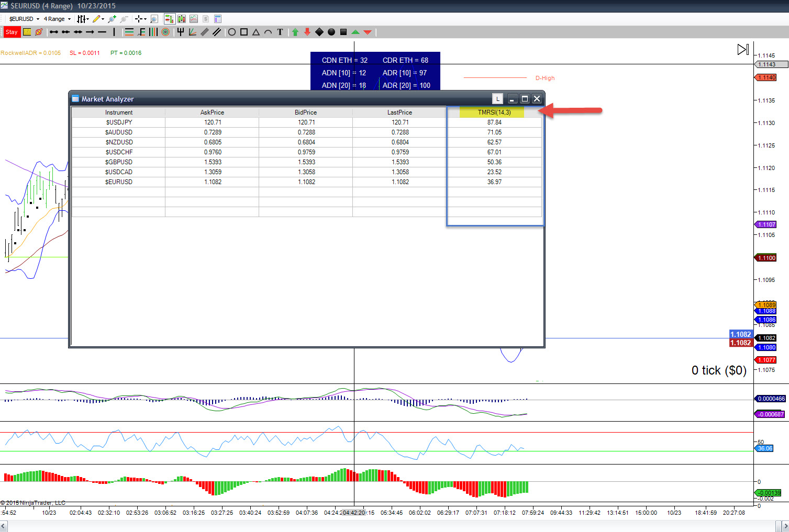Click the L button in Market Analyzer title bar

coord(497,98)
